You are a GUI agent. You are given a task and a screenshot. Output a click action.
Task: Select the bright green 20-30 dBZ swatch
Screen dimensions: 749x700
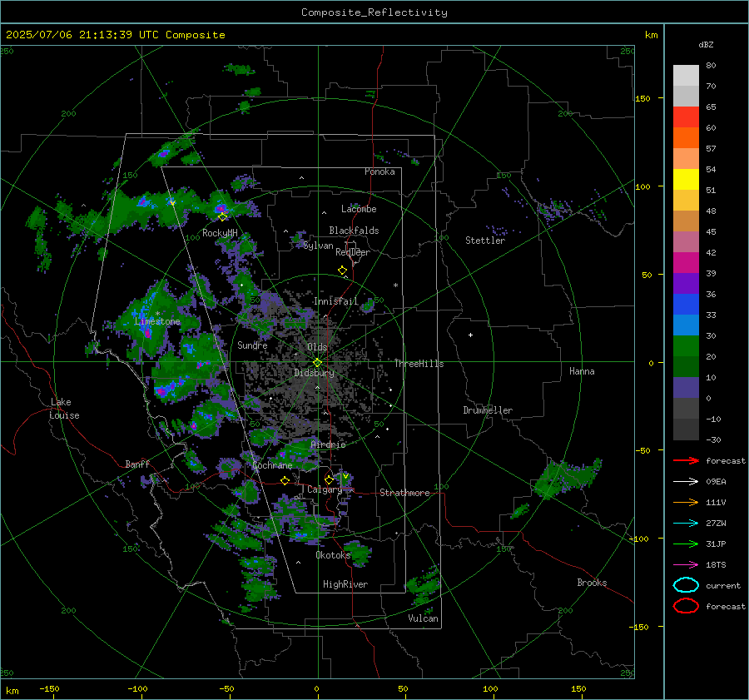686,345
